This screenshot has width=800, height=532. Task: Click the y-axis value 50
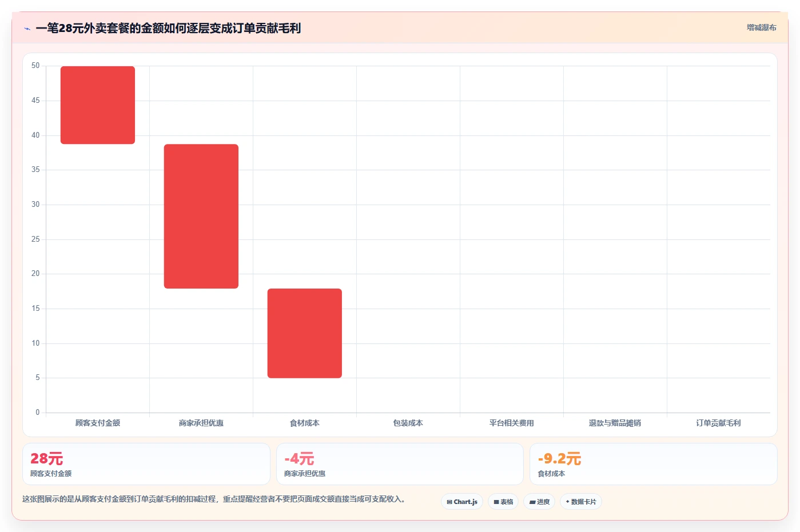[35, 66]
